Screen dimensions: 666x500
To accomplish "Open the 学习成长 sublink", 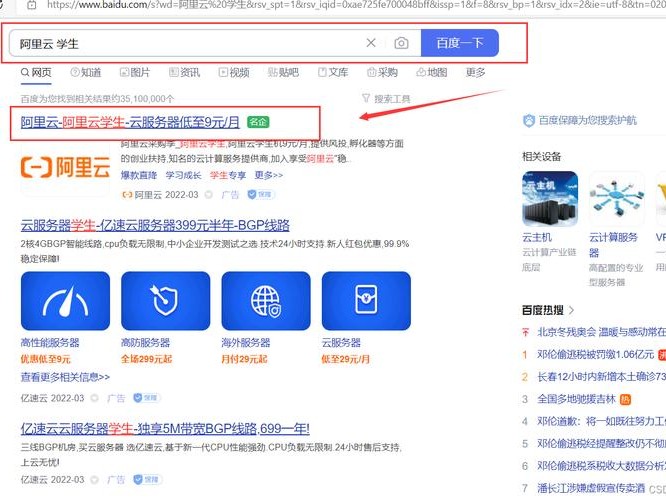I will (x=183, y=175).
